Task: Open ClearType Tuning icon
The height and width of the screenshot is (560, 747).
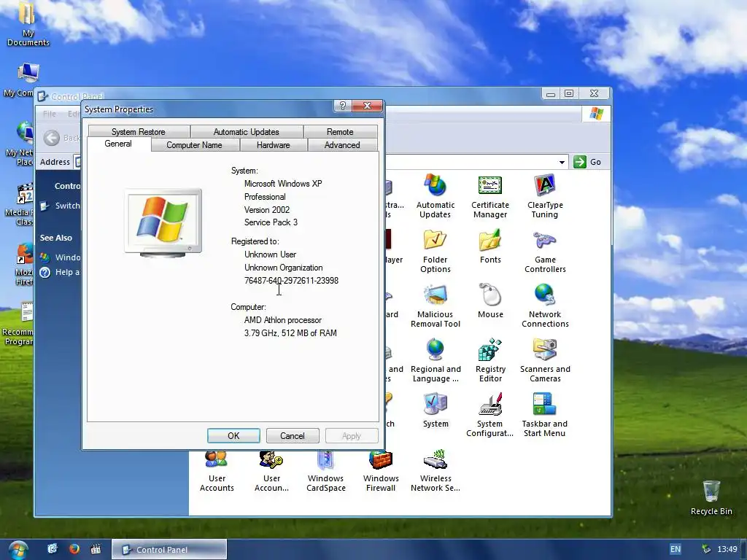Action: tap(545, 196)
